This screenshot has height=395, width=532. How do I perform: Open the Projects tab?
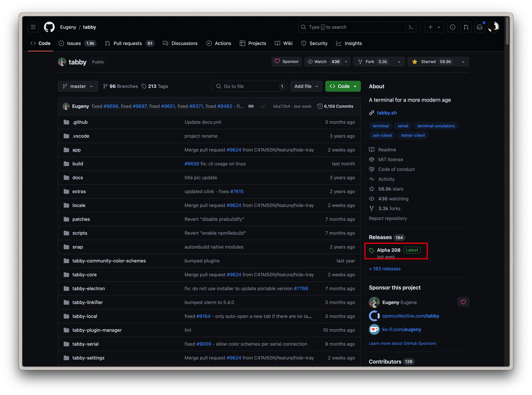[x=253, y=43]
